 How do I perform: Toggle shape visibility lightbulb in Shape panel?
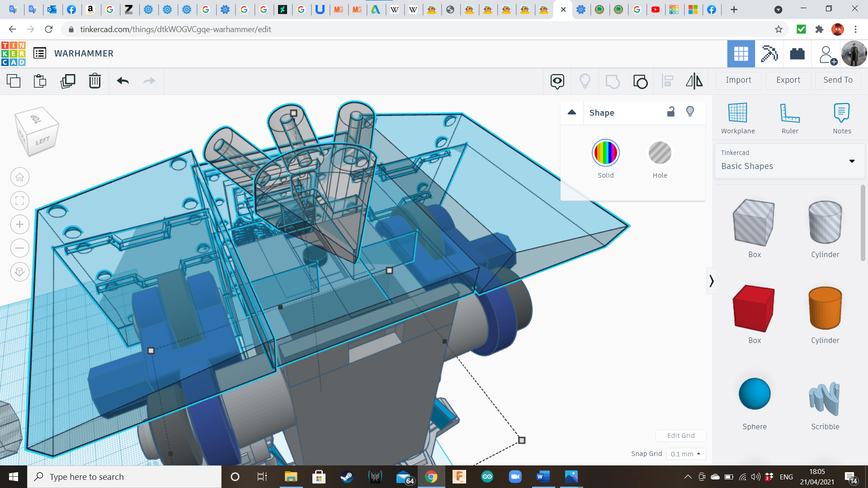690,112
